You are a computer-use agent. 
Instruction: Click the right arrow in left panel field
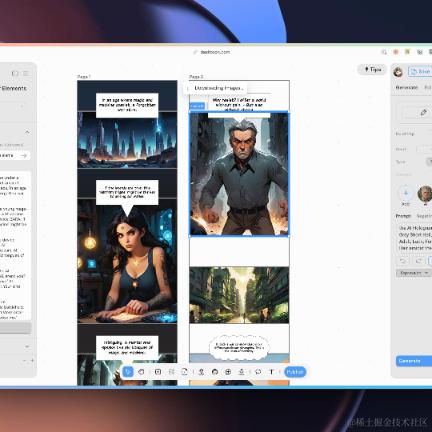coord(23,156)
